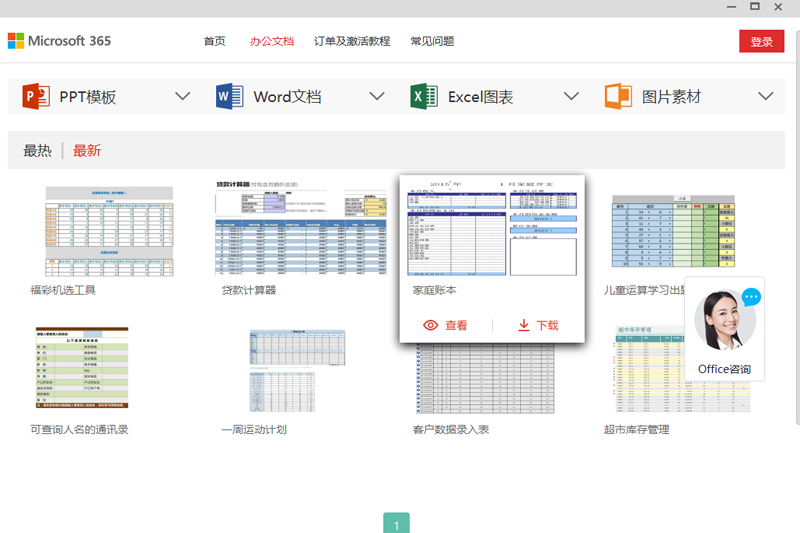Viewport: 800px width, 533px height.
Task: Expand the PPT模板 dropdown chevron
Action: [182, 97]
